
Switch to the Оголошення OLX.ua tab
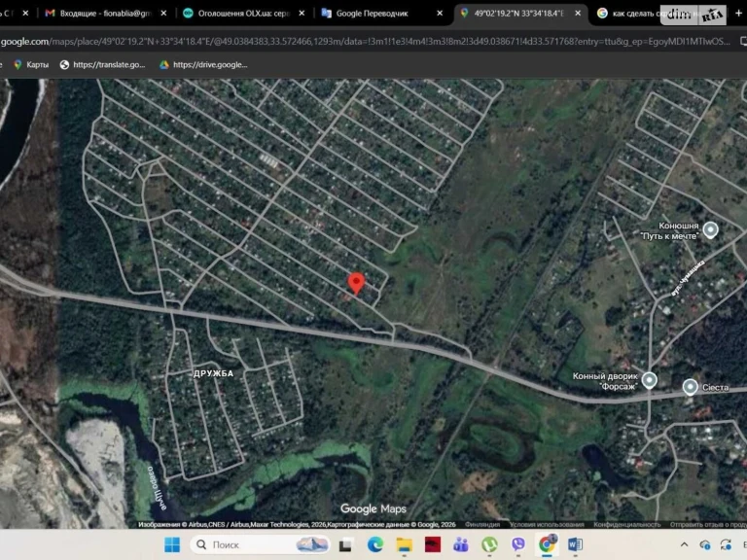click(x=243, y=14)
